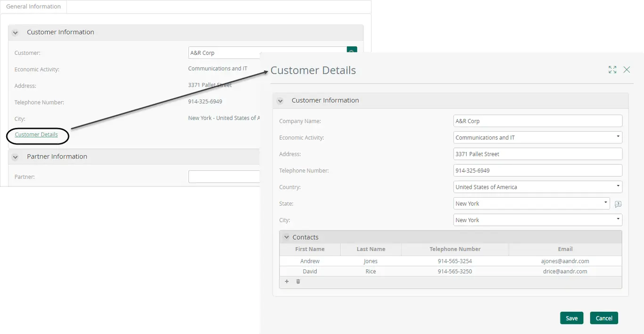Open the State dropdown
This screenshot has width=644, height=334.
click(x=532, y=203)
